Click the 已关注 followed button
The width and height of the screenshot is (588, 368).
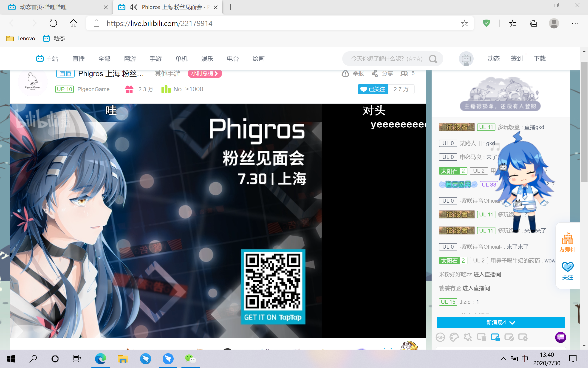pos(373,89)
